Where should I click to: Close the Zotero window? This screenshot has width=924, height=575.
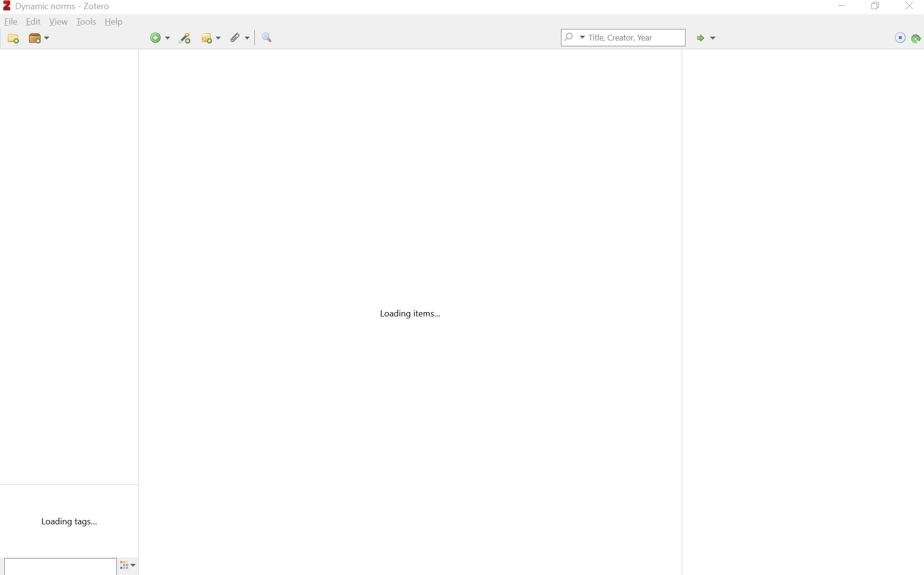pos(909,6)
